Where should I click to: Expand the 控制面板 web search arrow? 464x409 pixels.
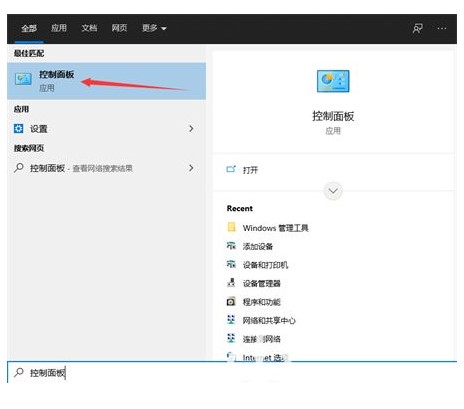click(191, 168)
